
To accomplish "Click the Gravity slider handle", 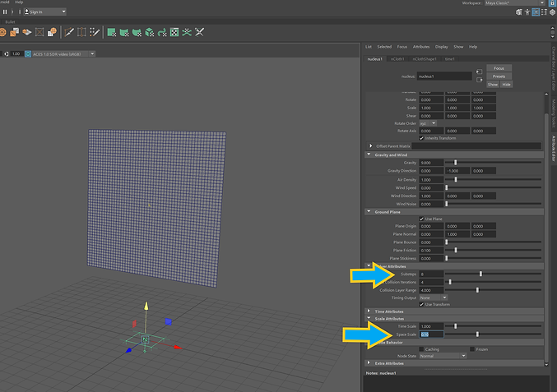I will (456, 163).
